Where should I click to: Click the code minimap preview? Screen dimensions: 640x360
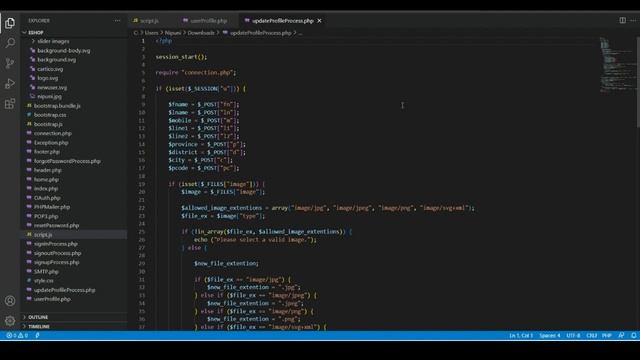(x=616, y=64)
